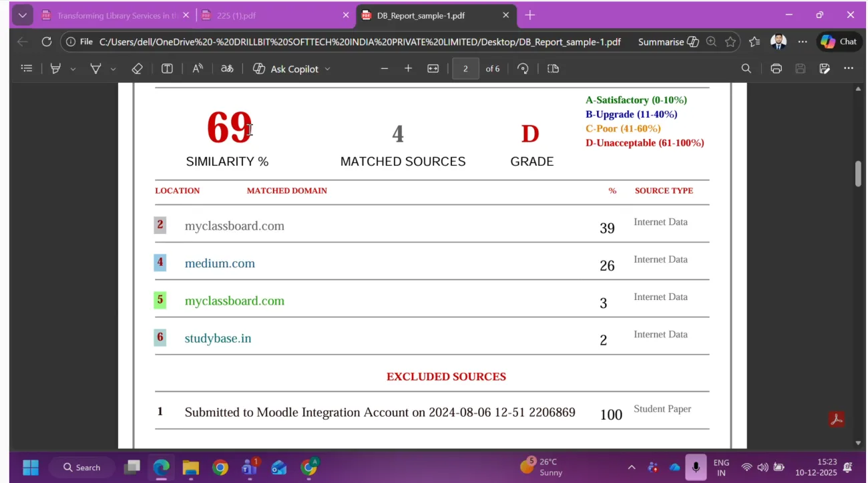Click the page number input field
Viewport: 868px width, 483px height.
(x=465, y=69)
